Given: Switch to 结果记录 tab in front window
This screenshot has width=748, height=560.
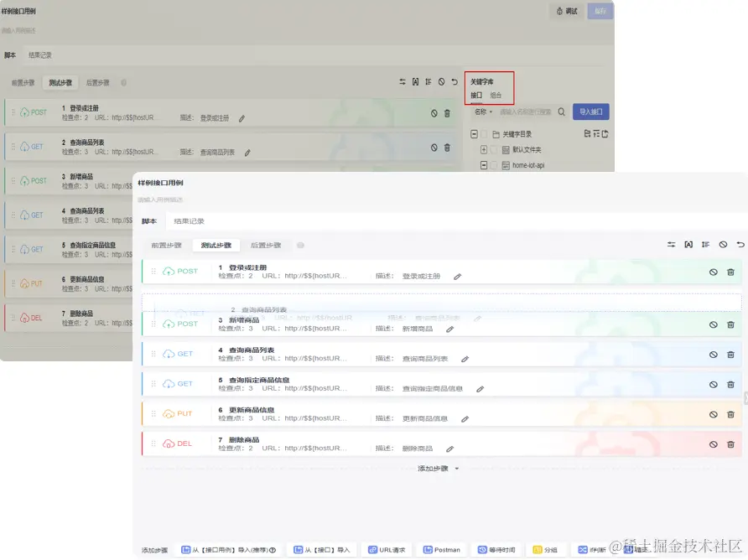Looking at the screenshot, I should [189, 220].
